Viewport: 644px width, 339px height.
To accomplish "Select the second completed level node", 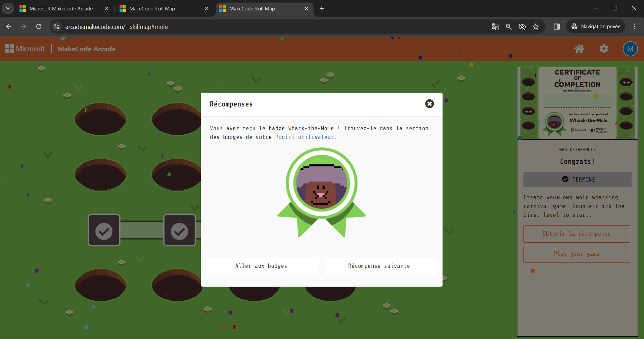I will click(179, 230).
